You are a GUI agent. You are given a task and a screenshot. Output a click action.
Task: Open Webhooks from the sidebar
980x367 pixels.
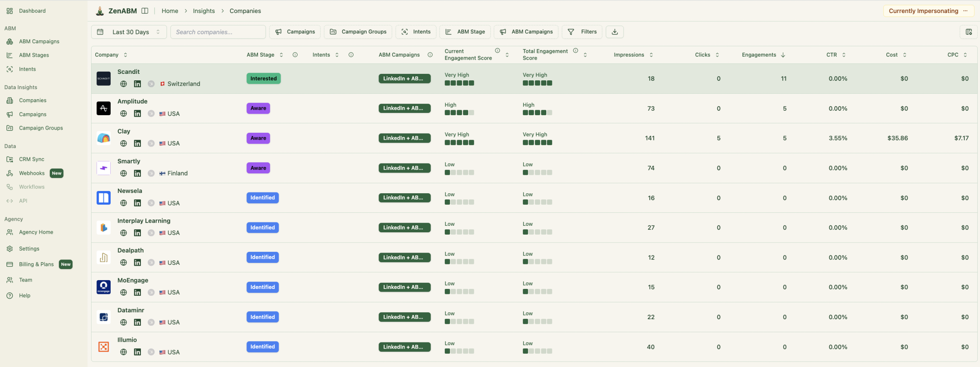pos(32,173)
